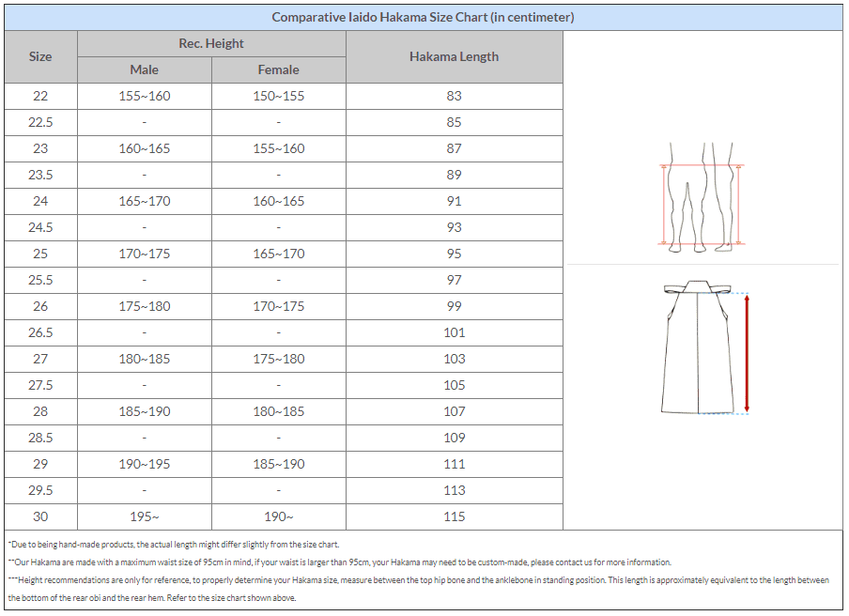Select the size '24' cell
Viewport: 849px width, 616px height.
point(40,201)
